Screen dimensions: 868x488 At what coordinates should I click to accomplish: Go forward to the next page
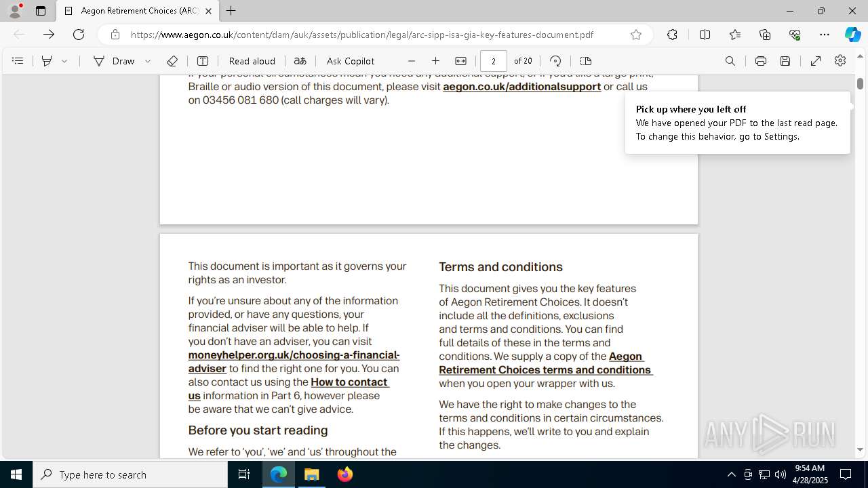pyautogui.click(x=49, y=35)
